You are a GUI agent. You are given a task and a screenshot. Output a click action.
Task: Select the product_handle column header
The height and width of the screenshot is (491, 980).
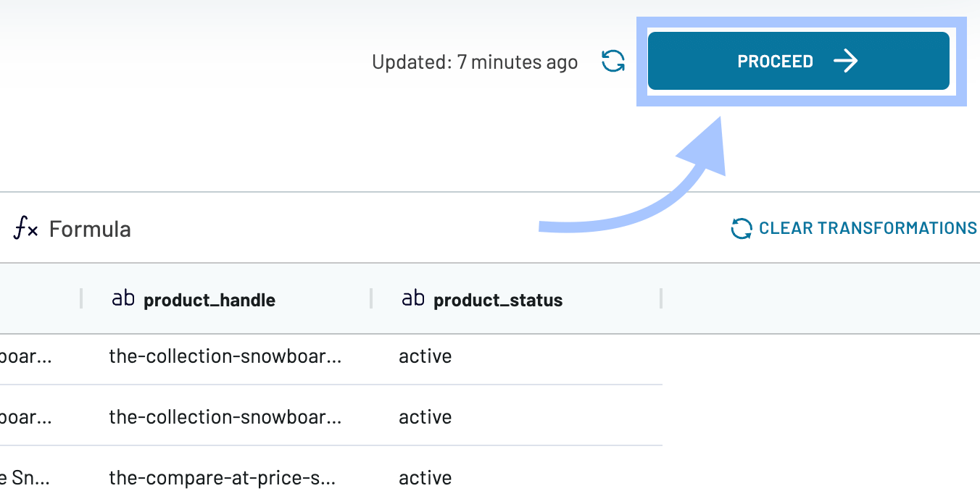click(209, 300)
